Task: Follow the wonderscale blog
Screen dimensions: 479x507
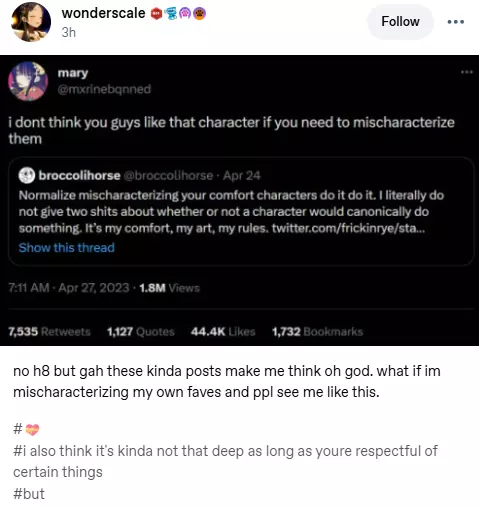Action: (x=400, y=22)
